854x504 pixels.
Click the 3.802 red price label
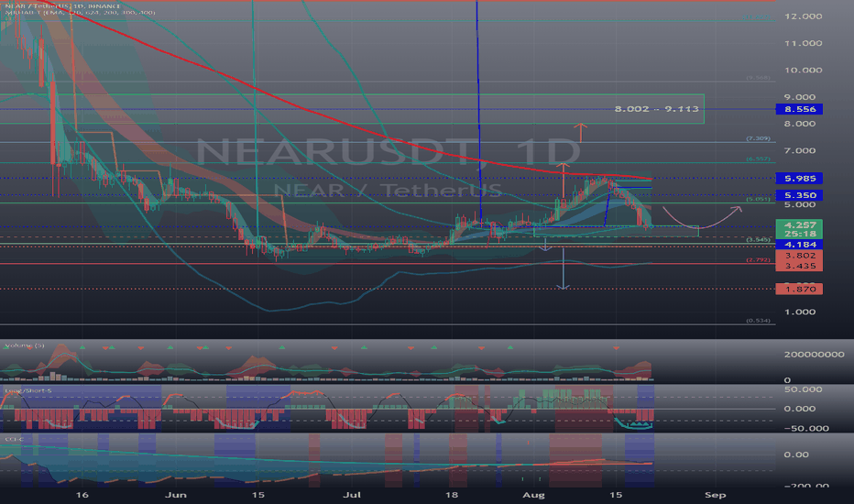pos(799,255)
